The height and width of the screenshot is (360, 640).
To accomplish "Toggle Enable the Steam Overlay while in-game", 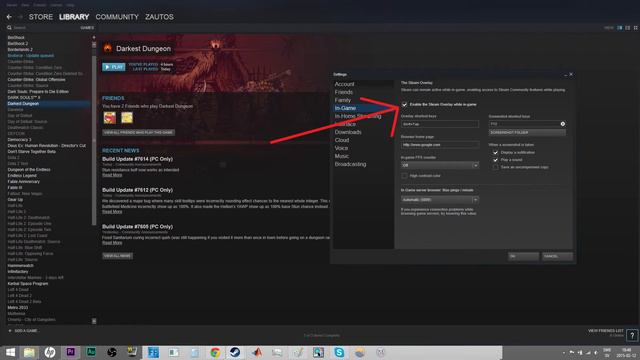I will (404, 104).
